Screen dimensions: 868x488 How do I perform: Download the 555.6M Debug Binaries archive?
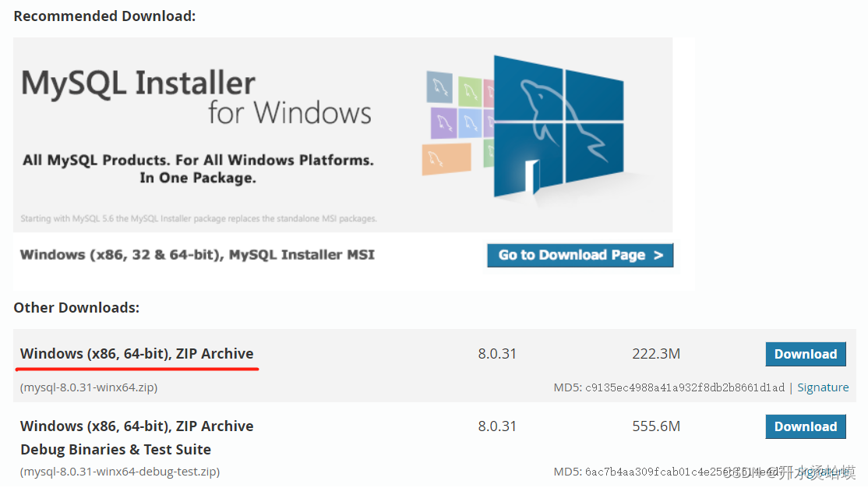coord(805,426)
